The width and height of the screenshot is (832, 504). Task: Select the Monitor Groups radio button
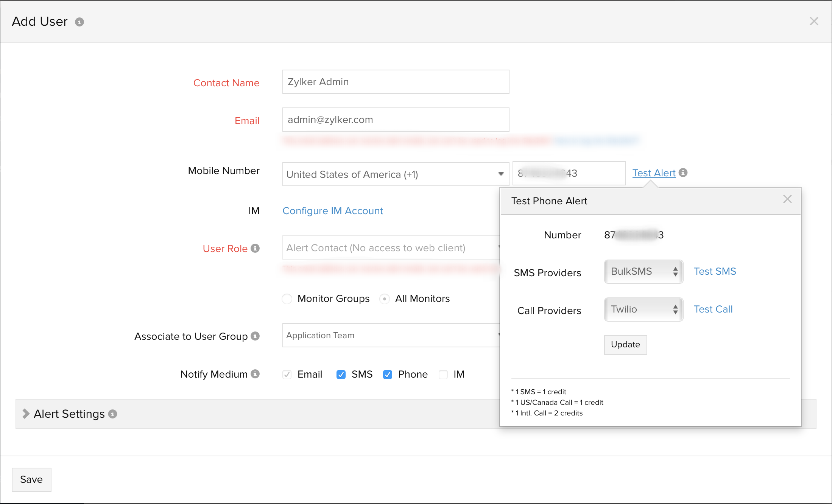[x=287, y=299]
